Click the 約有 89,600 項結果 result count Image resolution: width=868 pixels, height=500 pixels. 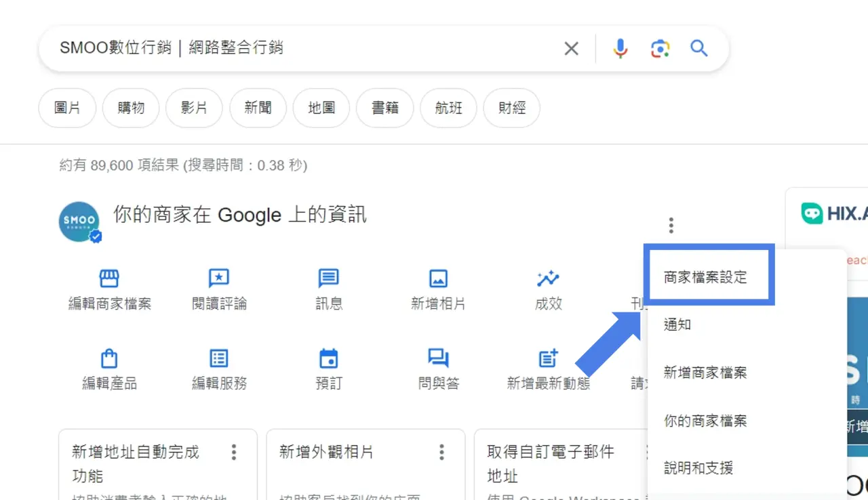(x=119, y=165)
